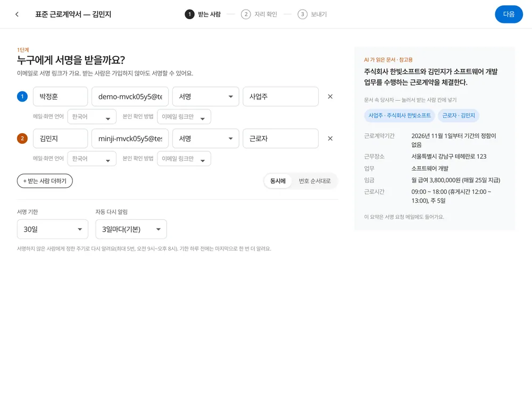Select the 동시에 signing order option
The width and height of the screenshot is (532, 402).
pos(278,181)
